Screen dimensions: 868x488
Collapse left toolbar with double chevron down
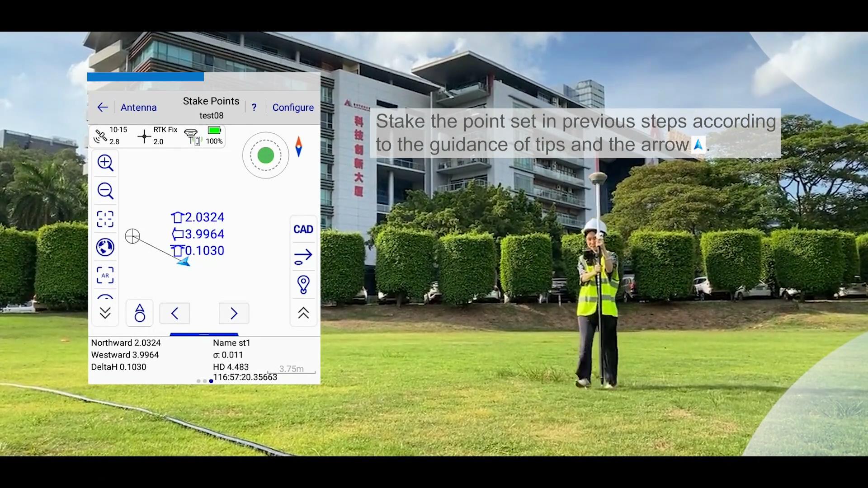coord(105,313)
